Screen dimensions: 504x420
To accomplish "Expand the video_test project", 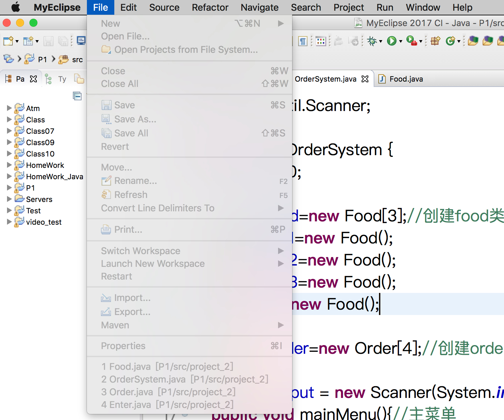I will coord(9,222).
